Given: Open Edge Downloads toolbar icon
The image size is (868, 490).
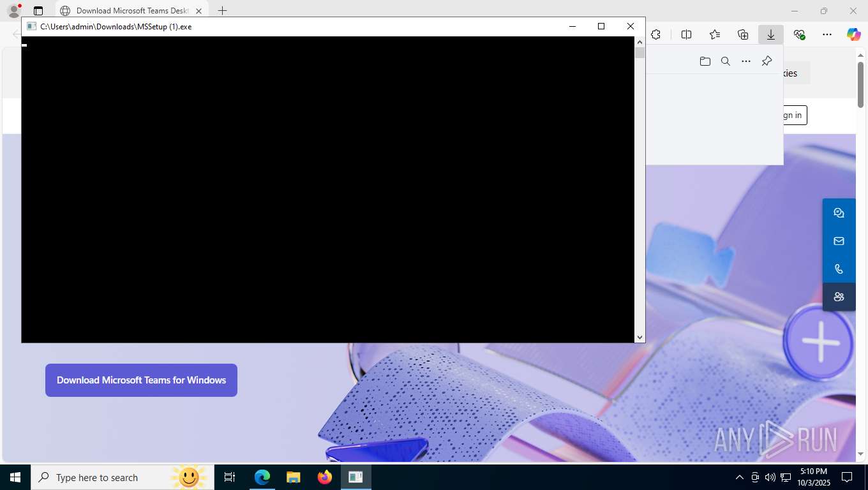Looking at the screenshot, I should coord(771,34).
